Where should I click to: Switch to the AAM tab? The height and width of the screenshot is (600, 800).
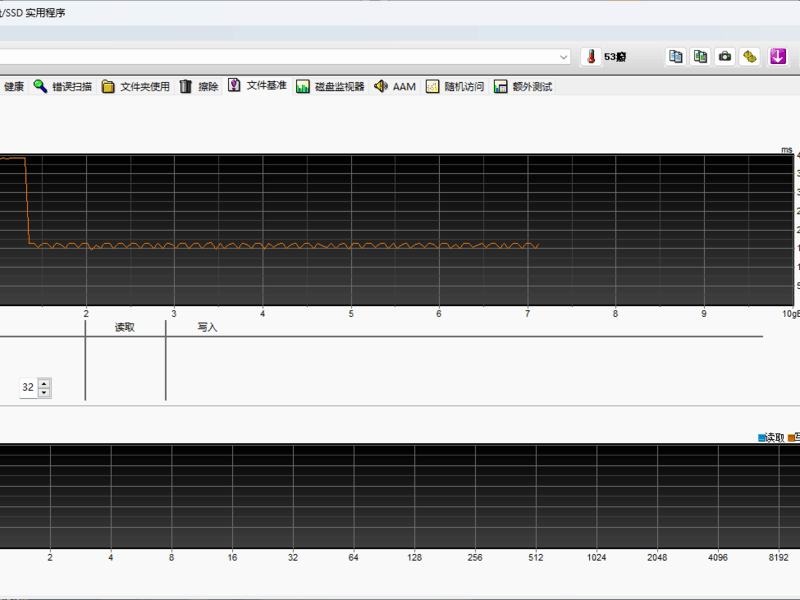pyautogui.click(x=395, y=87)
